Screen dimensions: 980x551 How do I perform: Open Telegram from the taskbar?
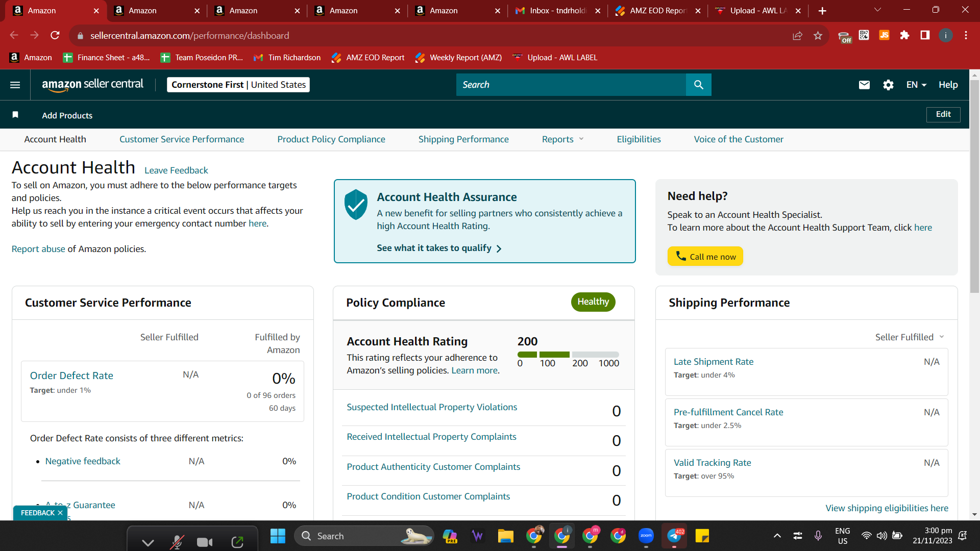[674, 536]
